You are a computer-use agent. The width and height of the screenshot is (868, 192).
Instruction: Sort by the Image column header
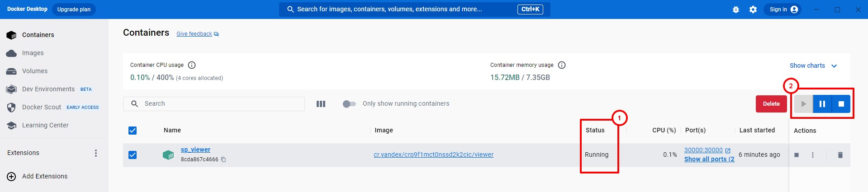coord(384,130)
